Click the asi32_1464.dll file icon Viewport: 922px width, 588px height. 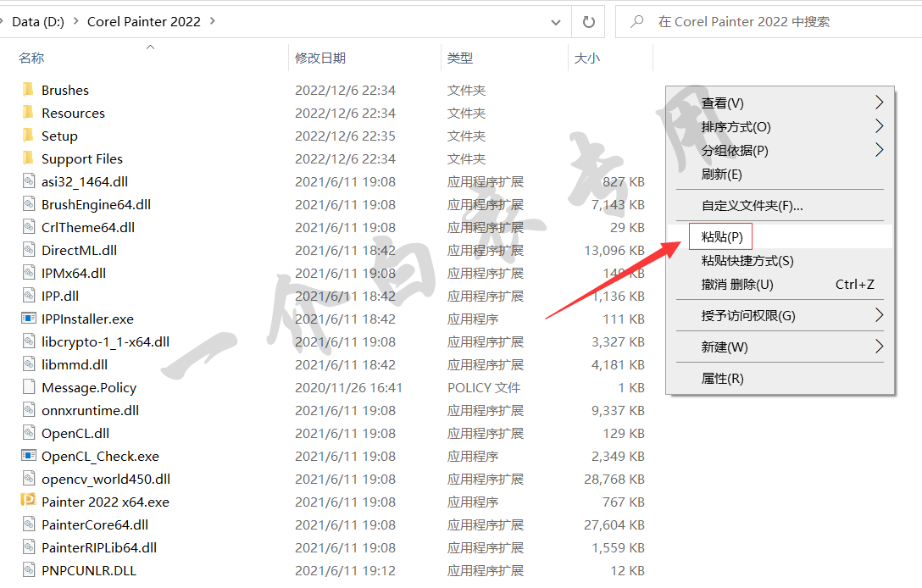[28, 181]
